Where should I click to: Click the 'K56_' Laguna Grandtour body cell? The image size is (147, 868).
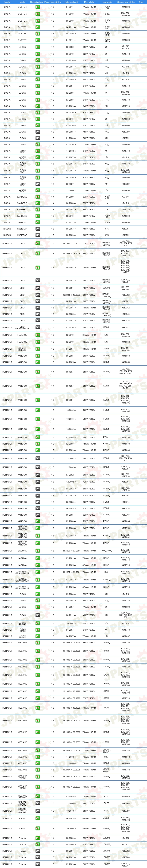click(x=107, y=572)
